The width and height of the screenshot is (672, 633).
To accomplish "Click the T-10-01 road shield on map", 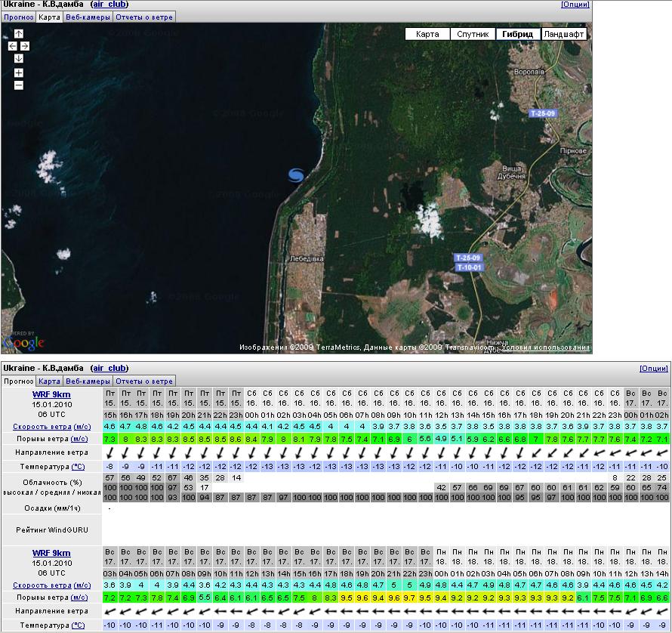I will [x=468, y=267].
